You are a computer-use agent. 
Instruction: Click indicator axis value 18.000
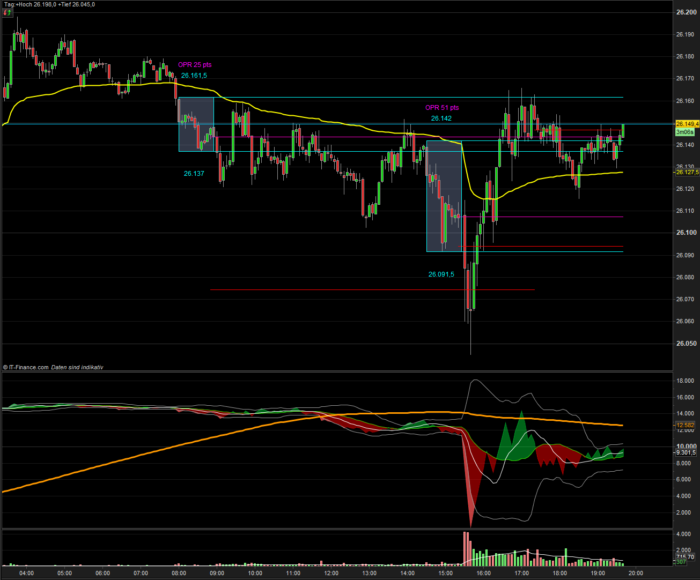click(x=685, y=381)
